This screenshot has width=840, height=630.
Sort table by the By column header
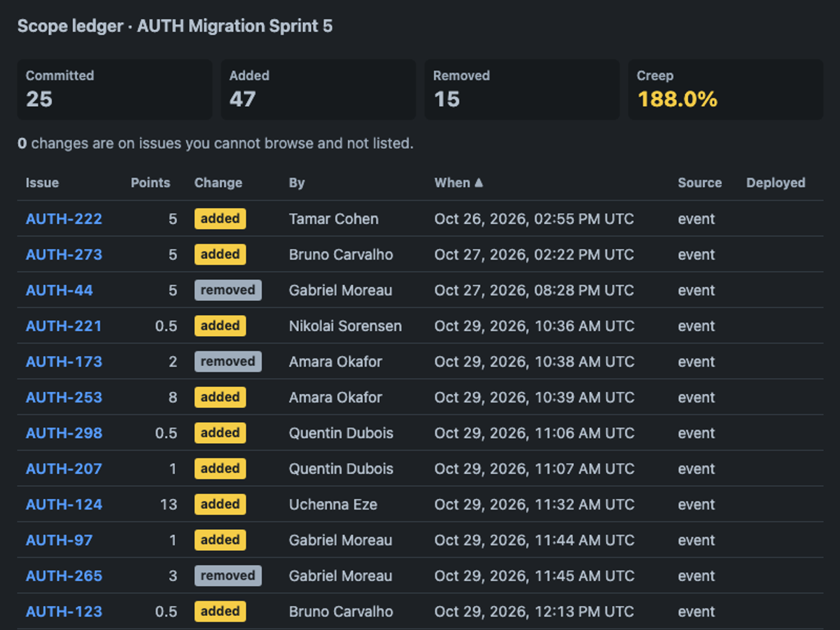297,183
